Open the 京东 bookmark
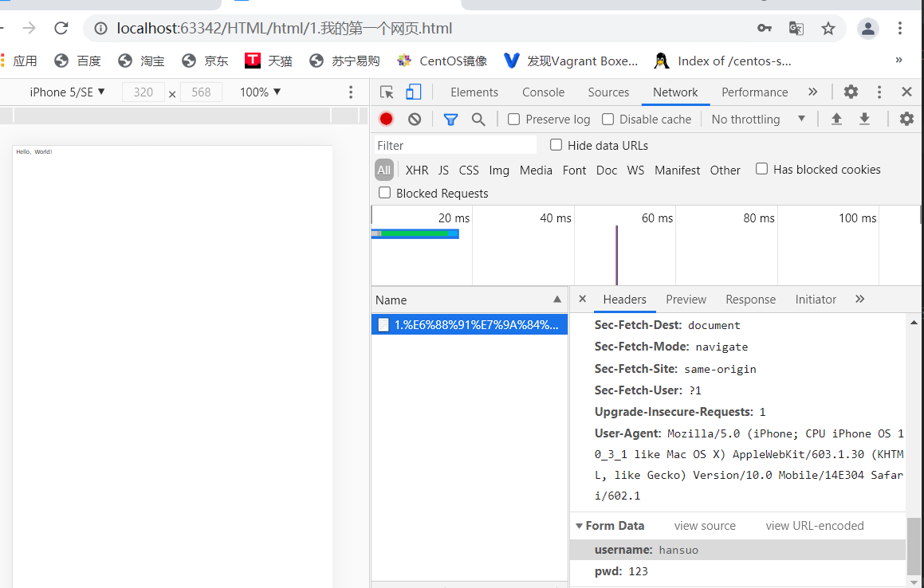The image size is (924, 588). click(205, 61)
